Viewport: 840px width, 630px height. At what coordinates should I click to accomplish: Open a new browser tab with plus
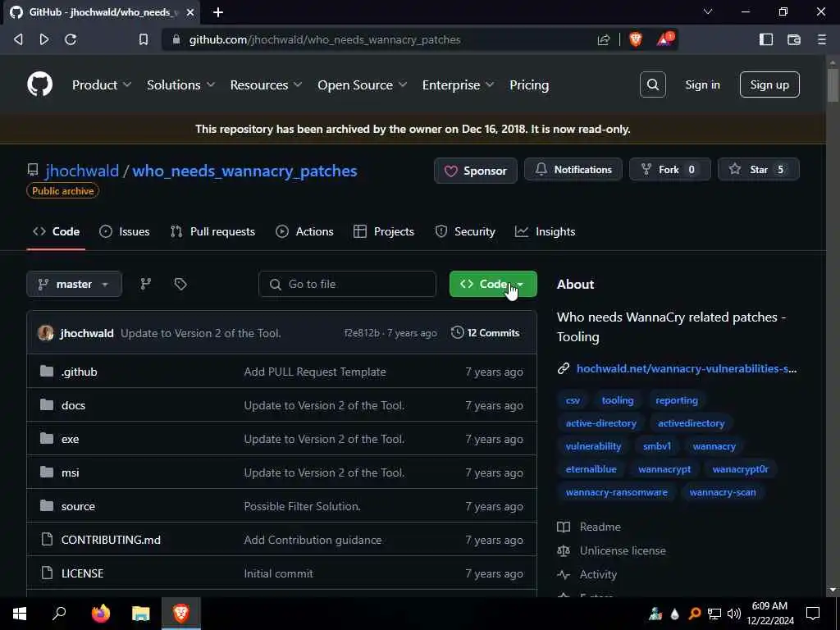218,11
